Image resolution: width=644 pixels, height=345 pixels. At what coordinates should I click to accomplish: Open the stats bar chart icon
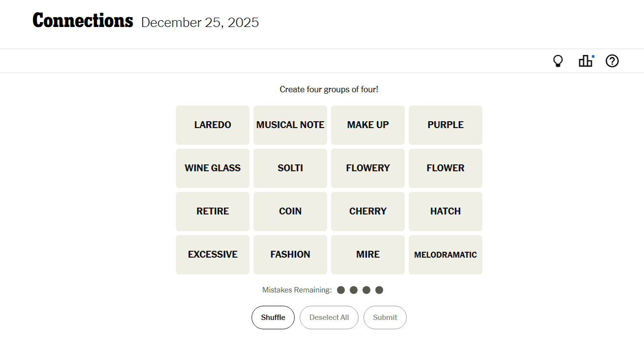(x=585, y=61)
